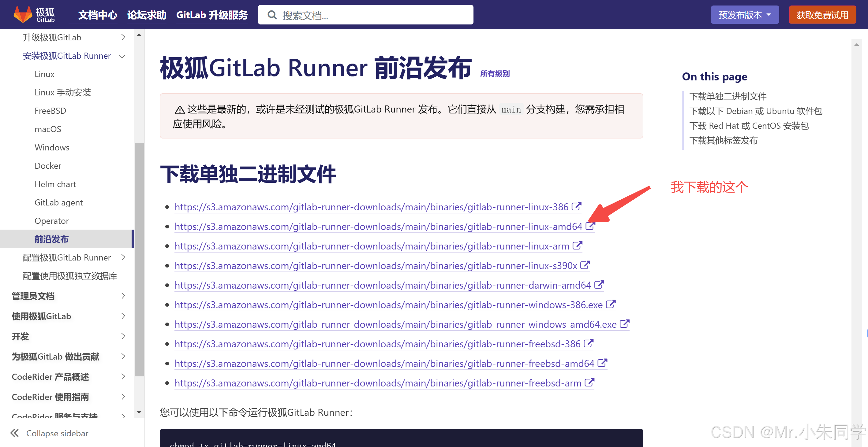Click external-link icon after linux-386 link
The image size is (868, 447).
tap(577, 206)
